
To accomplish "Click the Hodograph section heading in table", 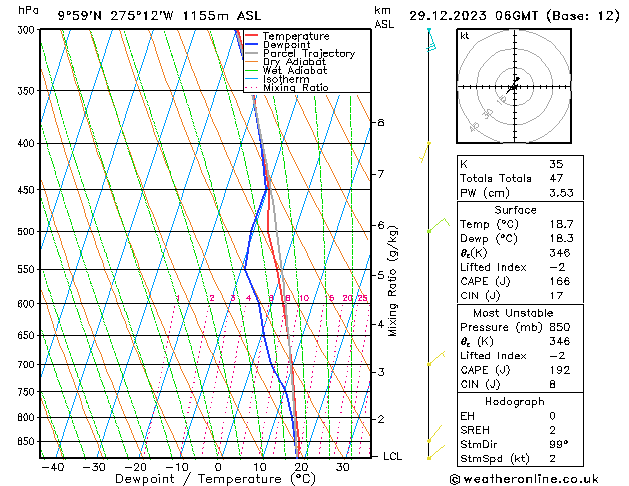I will tap(514, 401).
